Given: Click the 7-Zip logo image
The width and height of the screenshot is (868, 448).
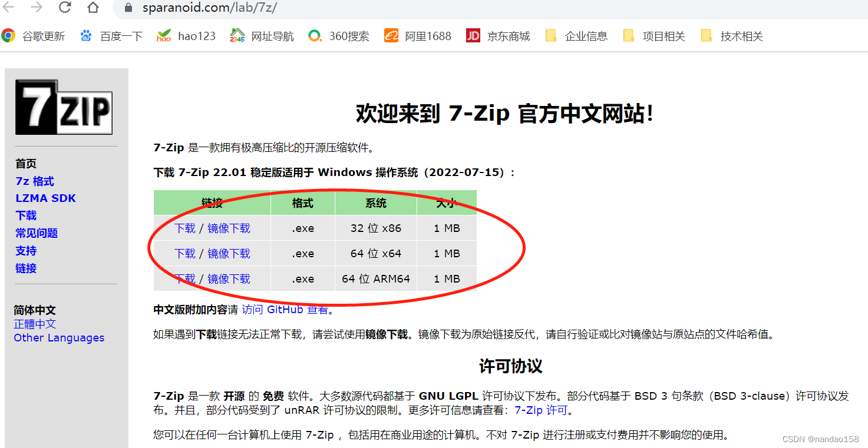Looking at the screenshot, I should point(64,107).
